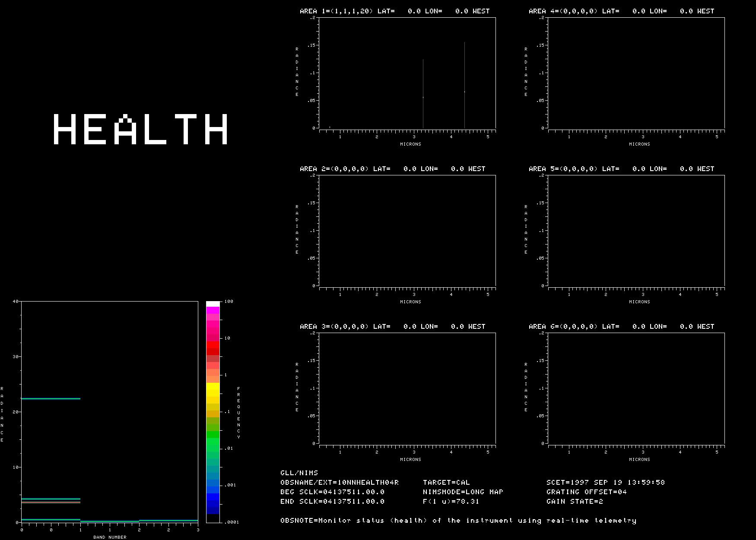Click the "BAND NUMBER" axis label
The image size is (756, 540).
[x=110, y=537]
